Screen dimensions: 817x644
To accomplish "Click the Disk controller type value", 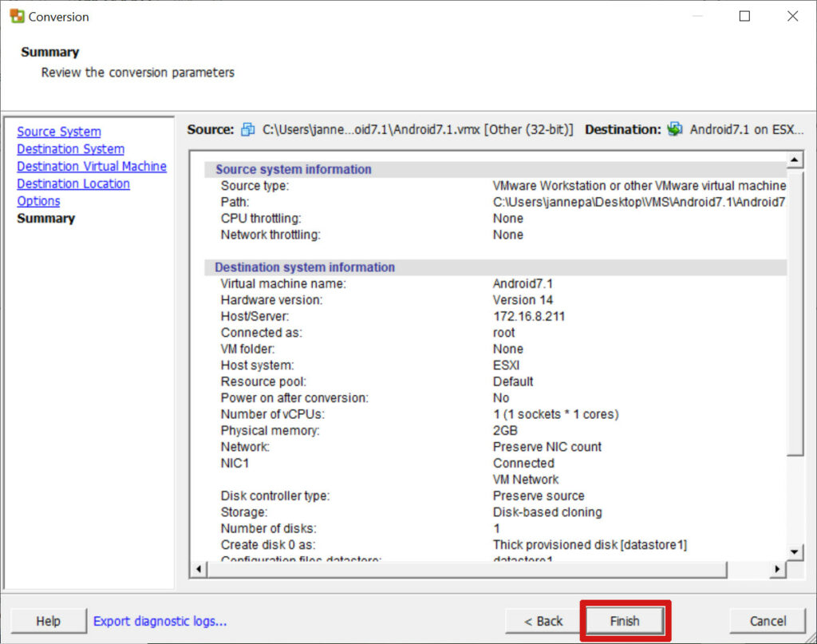I will point(539,496).
